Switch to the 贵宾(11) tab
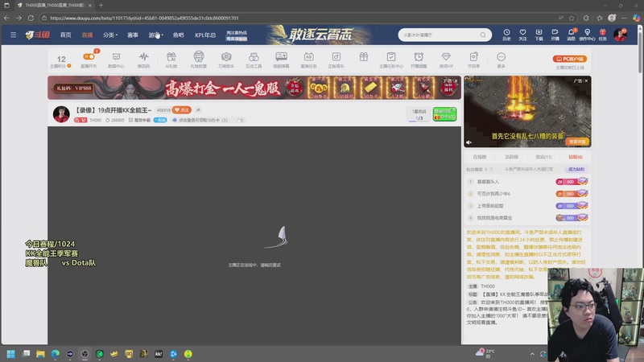Screen dimensions: 644x362 click(x=543, y=157)
